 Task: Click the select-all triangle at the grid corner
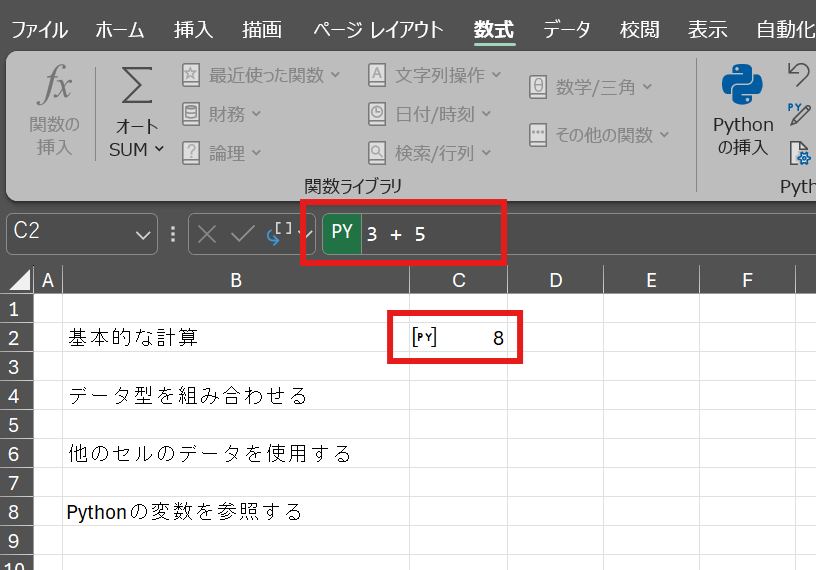tap(18, 280)
